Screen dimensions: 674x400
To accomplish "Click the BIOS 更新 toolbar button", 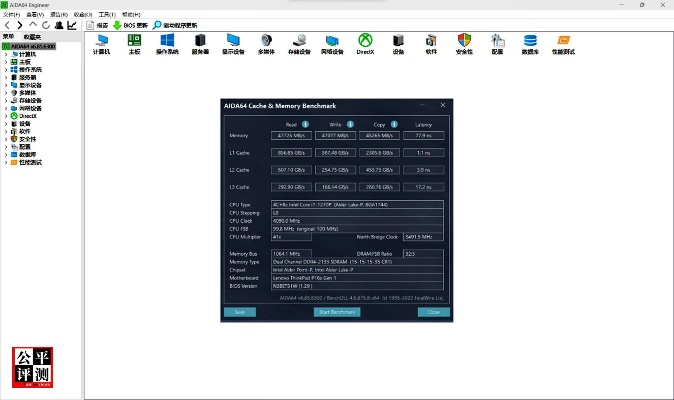I will (130, 25).
